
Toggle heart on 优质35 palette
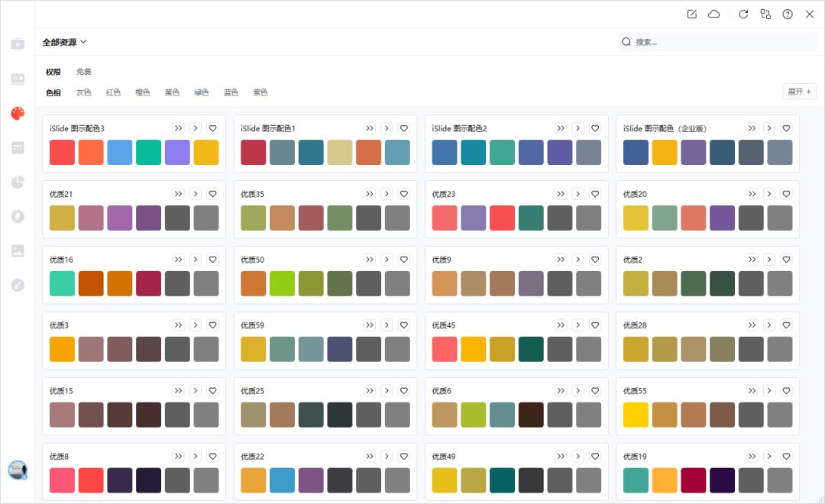[x=404, y=194]
